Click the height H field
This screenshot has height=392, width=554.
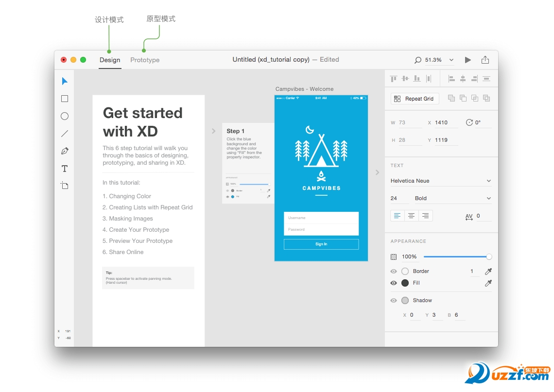point(410,140)
